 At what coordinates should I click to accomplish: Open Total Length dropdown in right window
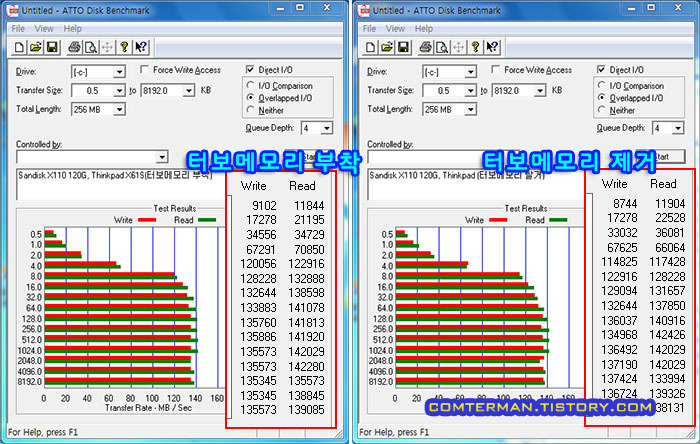(470, 110)
